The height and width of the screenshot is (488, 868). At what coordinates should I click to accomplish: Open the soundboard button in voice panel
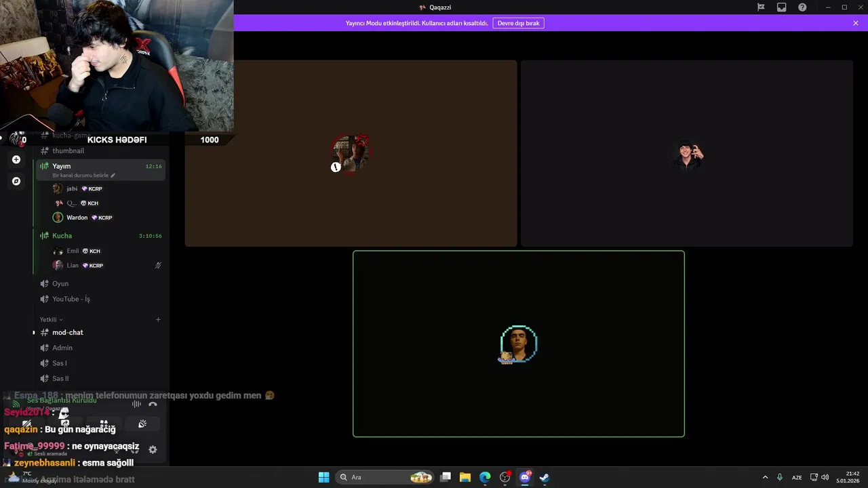[142, 424]
